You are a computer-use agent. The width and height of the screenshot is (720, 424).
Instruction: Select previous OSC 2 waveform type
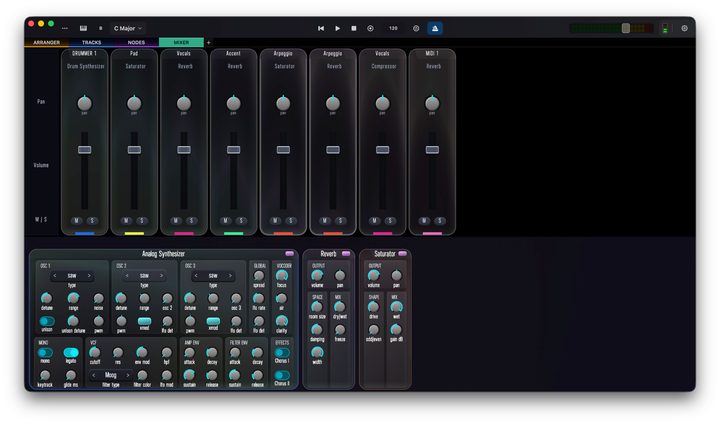127,276
